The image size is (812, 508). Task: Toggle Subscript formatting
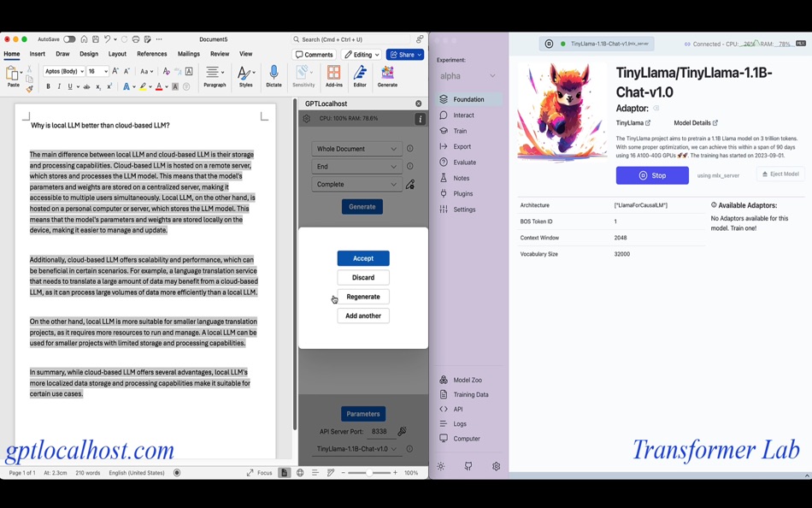pyautogui.click(x=98, y=86)
